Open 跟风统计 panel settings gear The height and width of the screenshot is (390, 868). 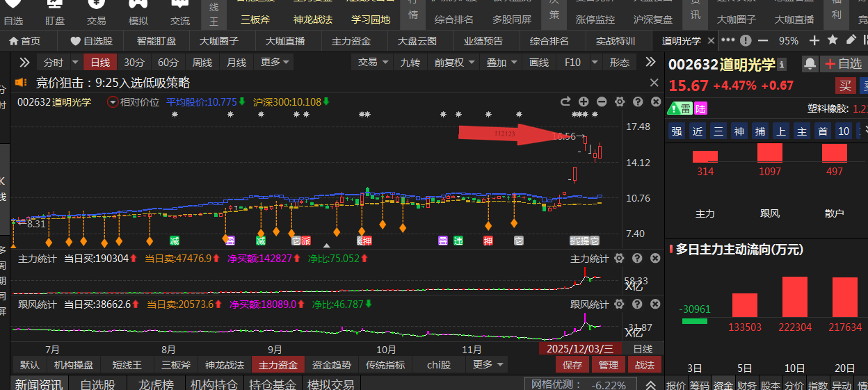pyautogui.click(x=620, y=304)
